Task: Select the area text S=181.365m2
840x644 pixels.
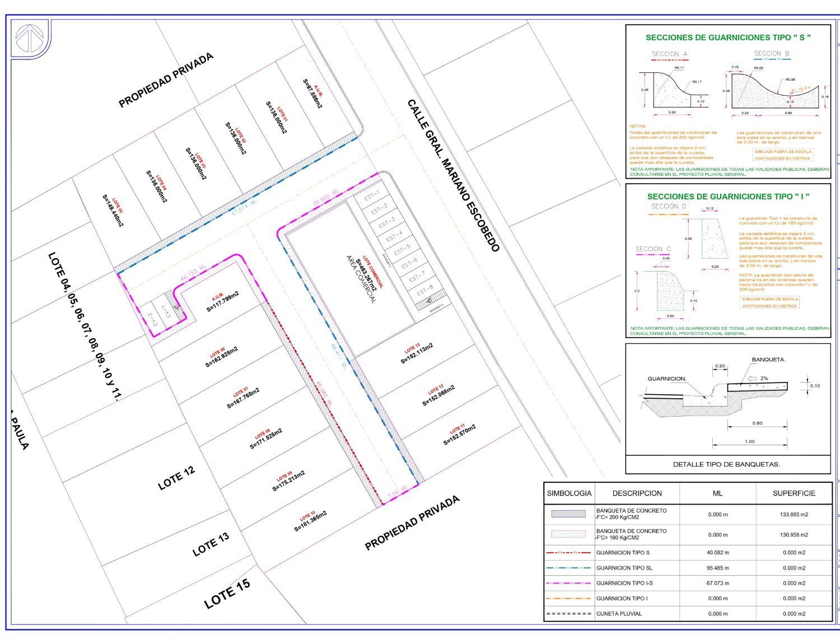Action: (311, 521)
